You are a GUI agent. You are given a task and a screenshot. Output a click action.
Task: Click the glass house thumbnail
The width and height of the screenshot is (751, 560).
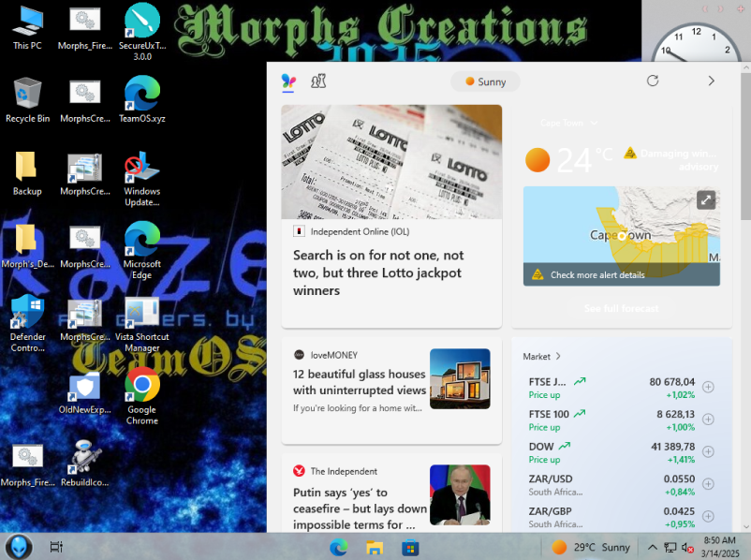pos(460,378)
